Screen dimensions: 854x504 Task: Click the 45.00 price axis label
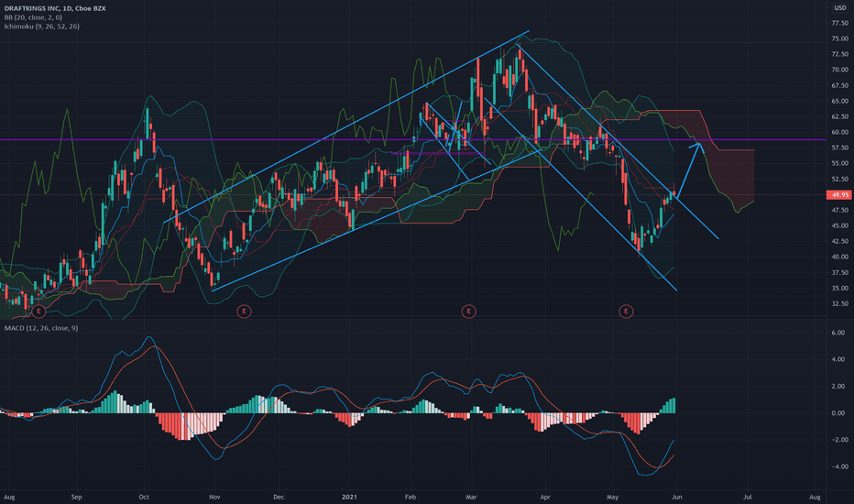coord(840,225)
